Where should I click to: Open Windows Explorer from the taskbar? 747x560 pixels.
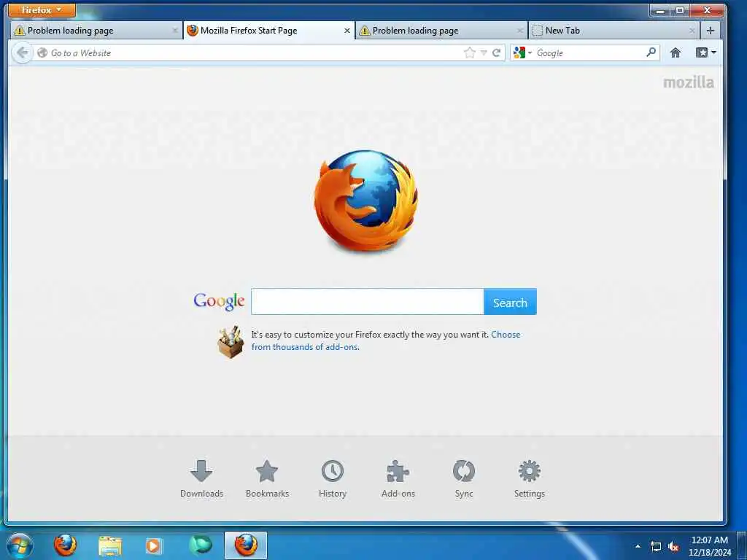(x=110, y=545)
